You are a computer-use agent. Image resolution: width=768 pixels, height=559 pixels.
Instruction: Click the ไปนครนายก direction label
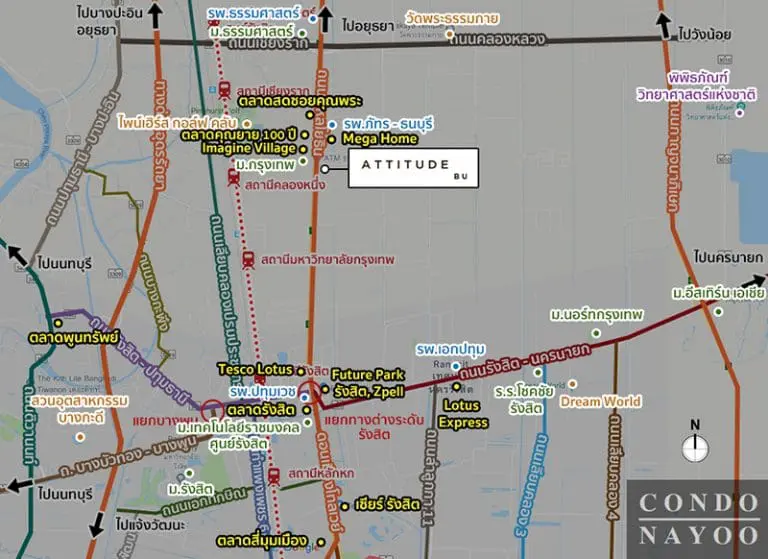coord(728,257)
